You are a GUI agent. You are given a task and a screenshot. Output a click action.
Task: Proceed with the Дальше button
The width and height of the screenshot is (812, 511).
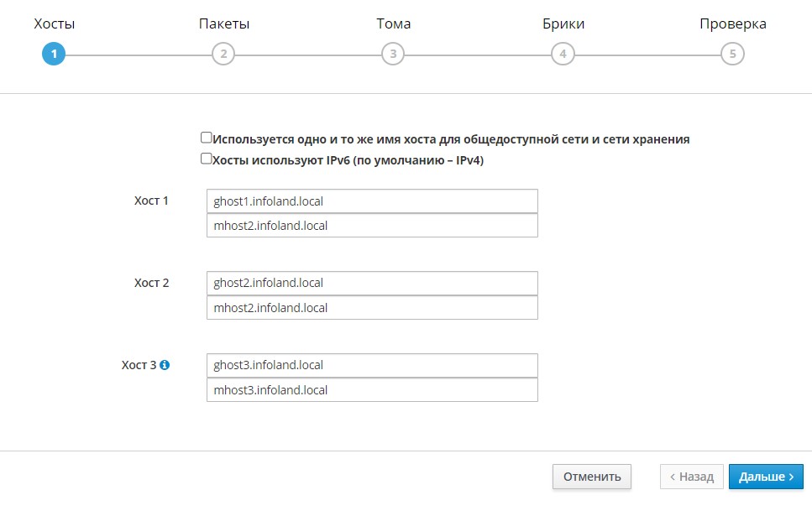point(766,477)
